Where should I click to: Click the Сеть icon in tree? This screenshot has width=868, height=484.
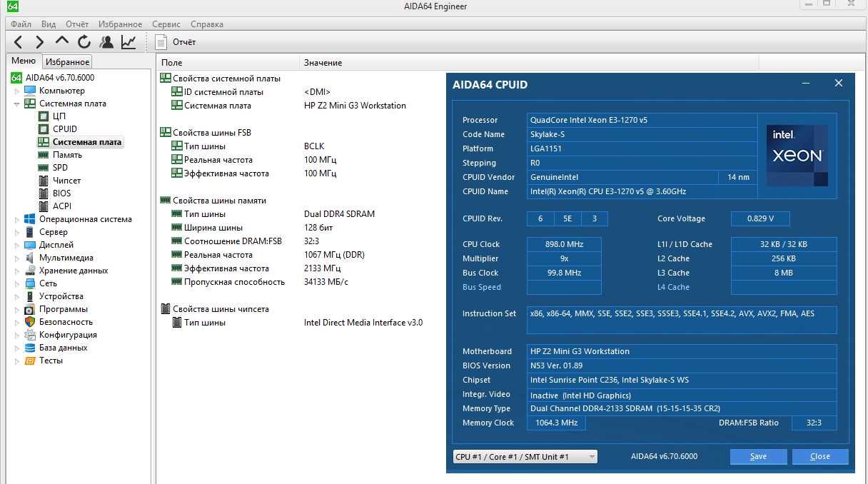[x=30, y=283]
